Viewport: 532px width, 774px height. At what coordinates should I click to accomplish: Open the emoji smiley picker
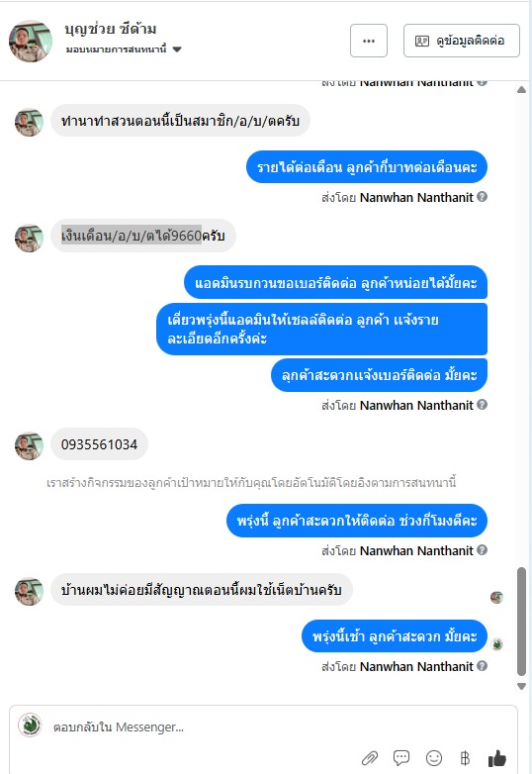434,758
